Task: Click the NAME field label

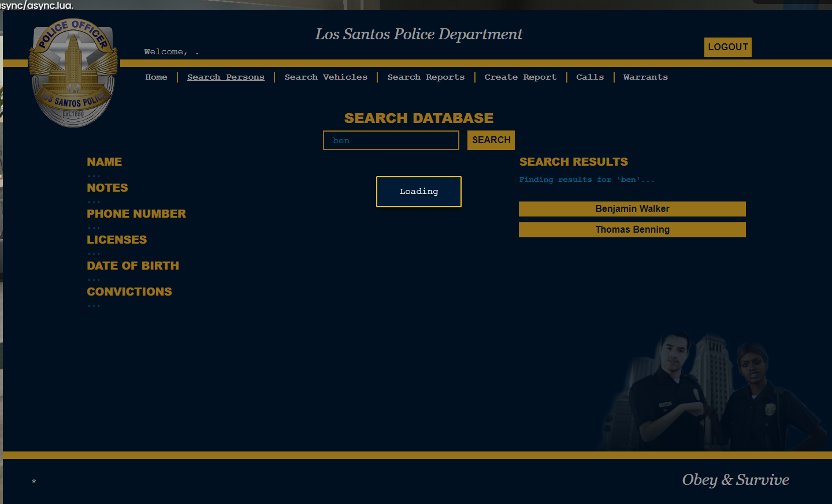Action: [105, 162]
